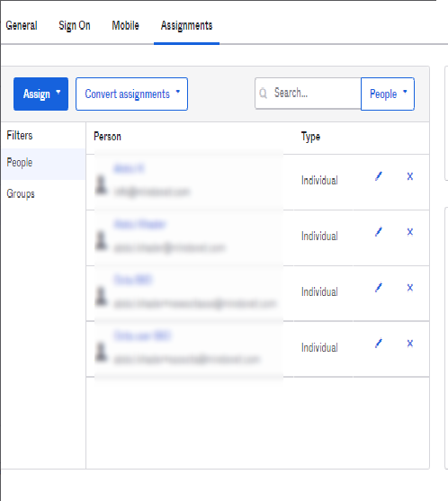Edit the fourth row's assignment with pencil icon
Image resolution: width=448 pixels, height=501 pixels.
click(379, 344)
